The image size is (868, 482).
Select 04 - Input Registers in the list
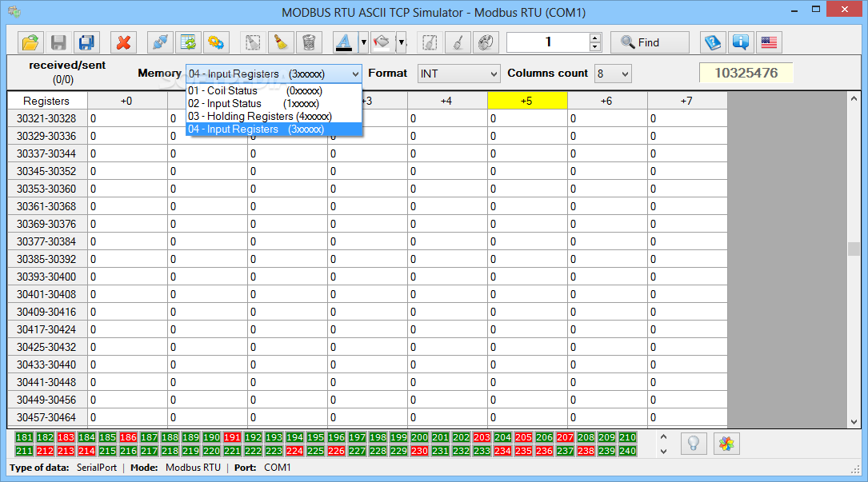pyautogui.click(x=274, y=129)
